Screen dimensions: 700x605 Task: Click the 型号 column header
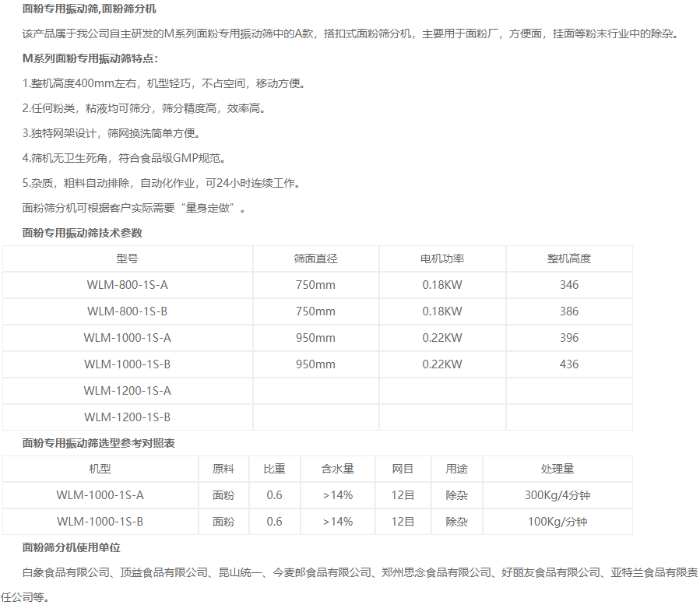[x=127, y=259]
